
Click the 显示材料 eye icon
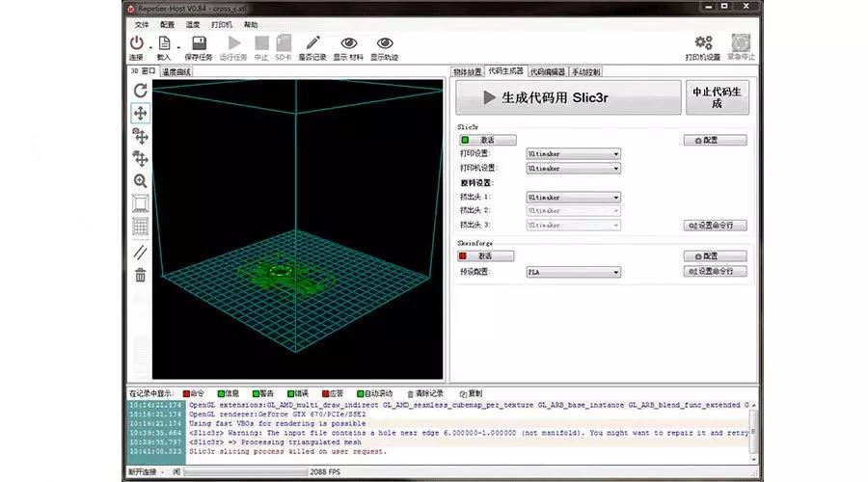[x=348, y=43]
